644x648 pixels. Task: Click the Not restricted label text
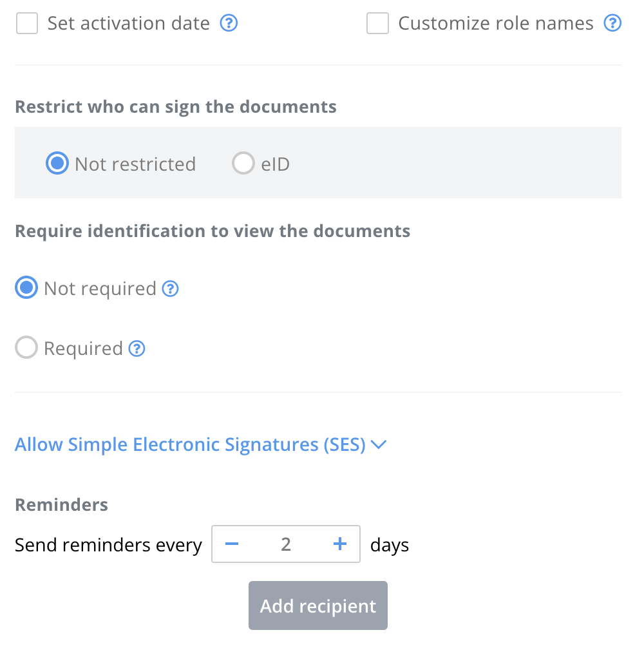pyautogui.click(x=135, y=164)
